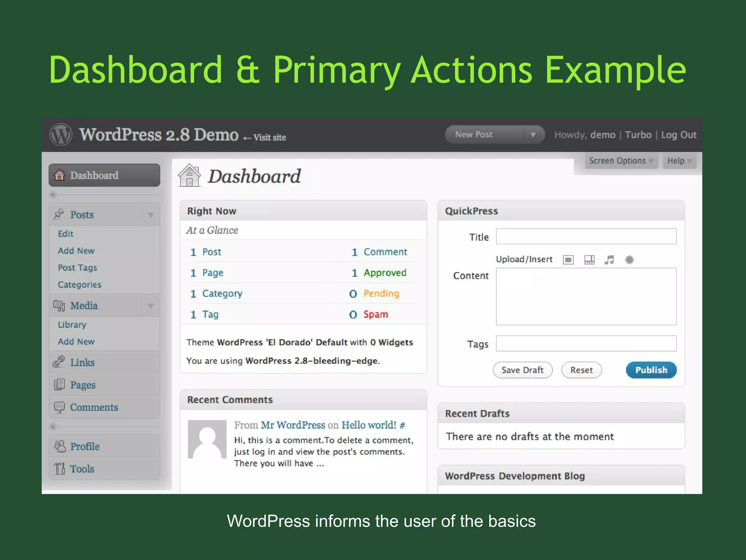
Task: Click Add New under Media
Action: pyautogui.click(x=76, y=341)
